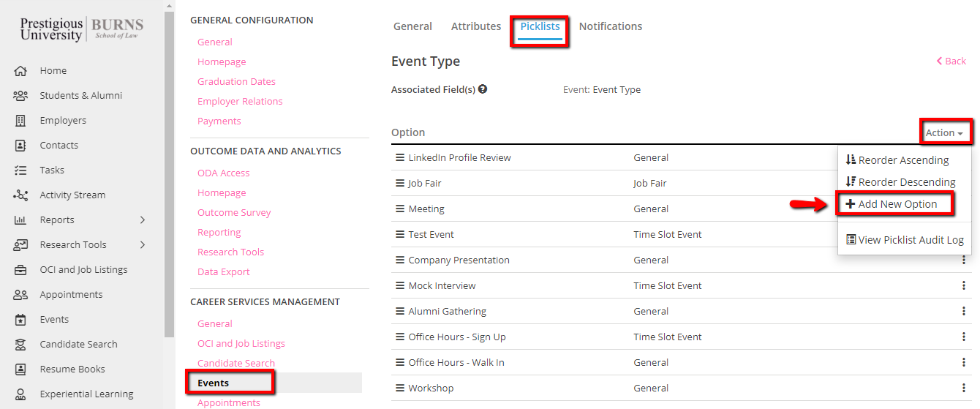The height and width of the screenshot is (409, 980).
Task: Click the Back link
Action: pyautogui.click(x=951, y=61)
